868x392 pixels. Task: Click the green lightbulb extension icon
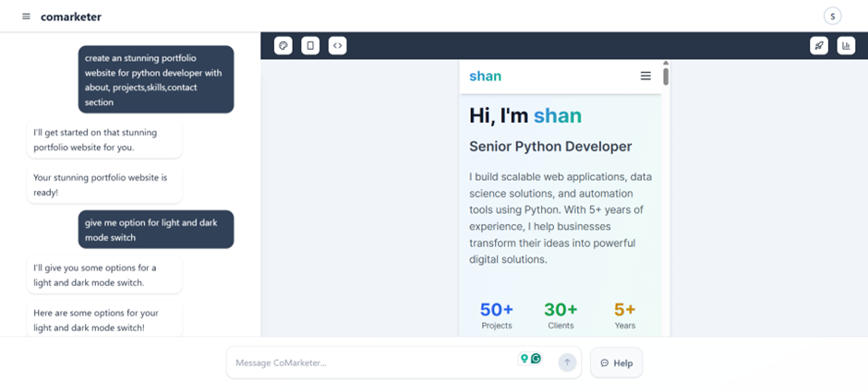[x=524, y=359]
